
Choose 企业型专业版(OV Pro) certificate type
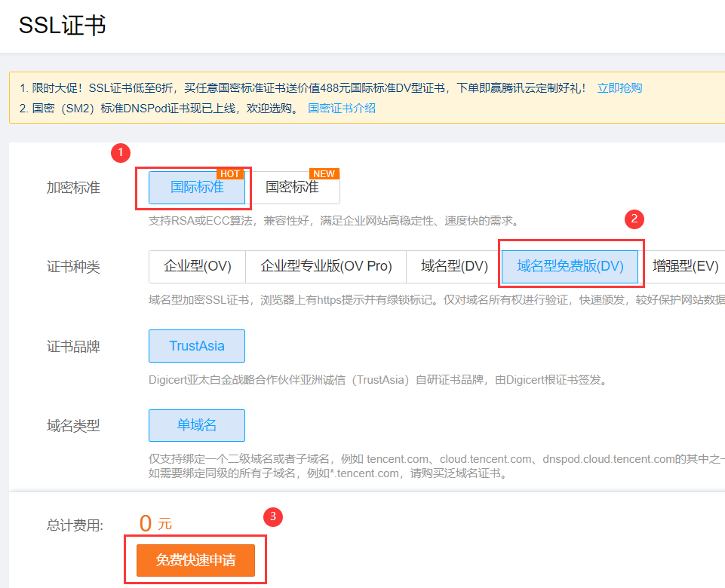[326, 267]
